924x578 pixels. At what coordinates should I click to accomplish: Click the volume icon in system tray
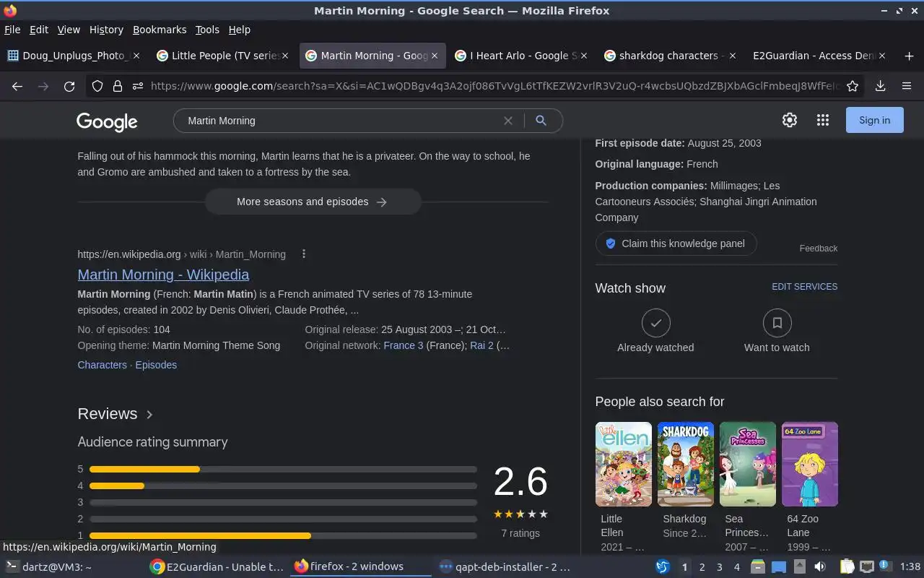(820, 567)
